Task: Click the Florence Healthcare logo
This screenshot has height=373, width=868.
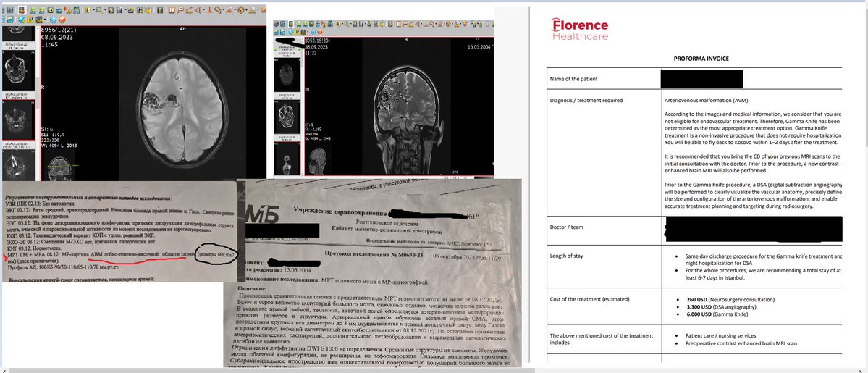Action: (x=580, y=30)
